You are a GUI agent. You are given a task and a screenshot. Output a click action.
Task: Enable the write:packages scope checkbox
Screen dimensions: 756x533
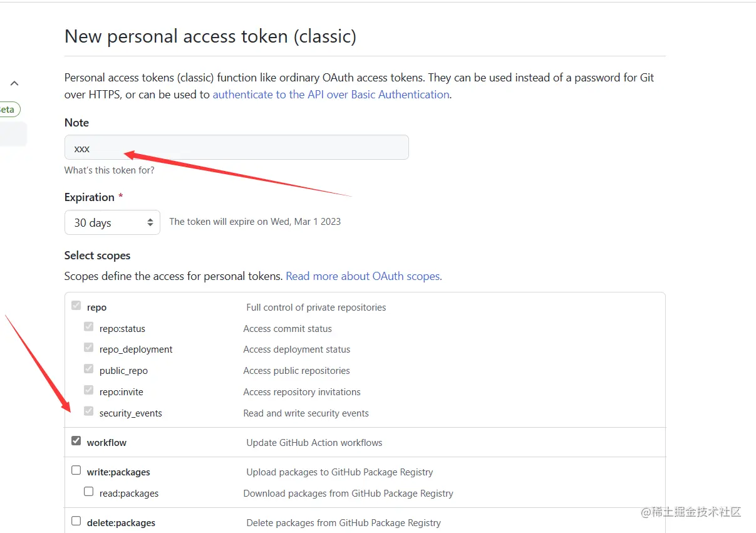pyautogui.click(x=76, y=470)
